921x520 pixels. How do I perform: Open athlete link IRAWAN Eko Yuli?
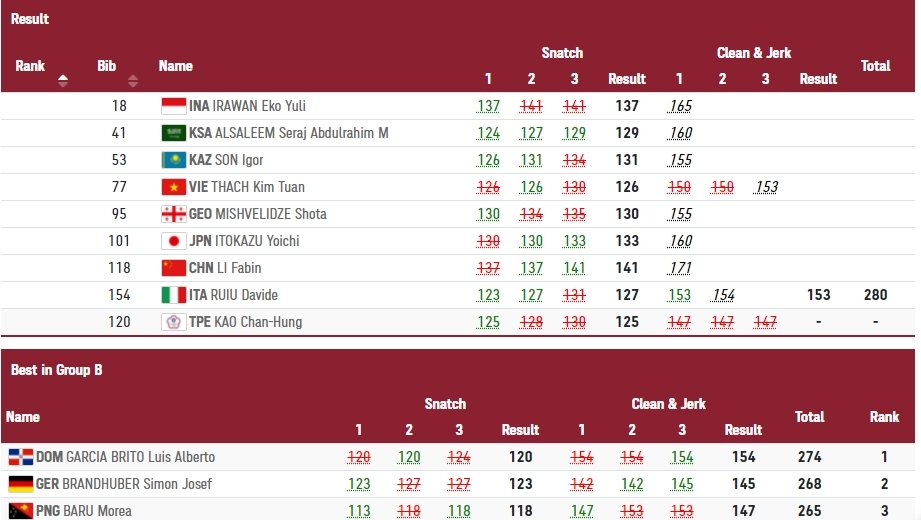click(247, 106)
